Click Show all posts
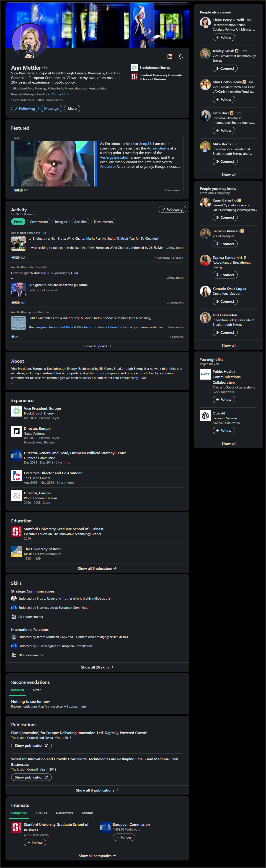Viewport: 266px width, 868px height. 97,346
